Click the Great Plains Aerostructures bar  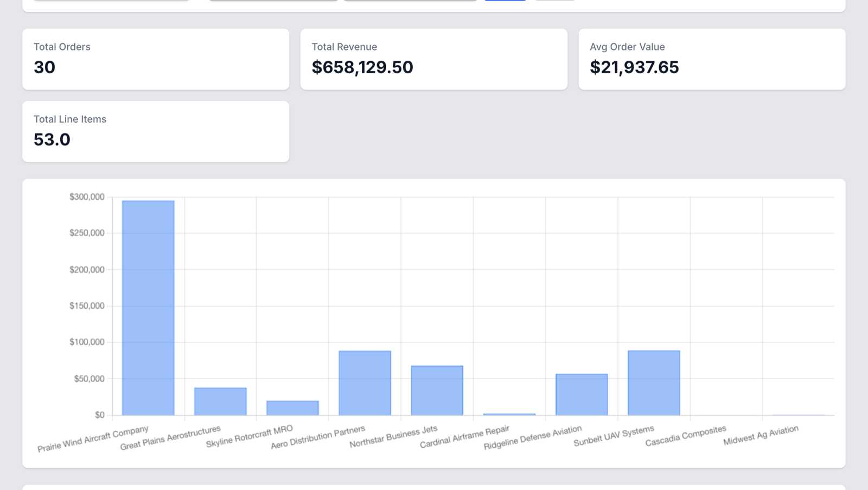click(220, 402)
